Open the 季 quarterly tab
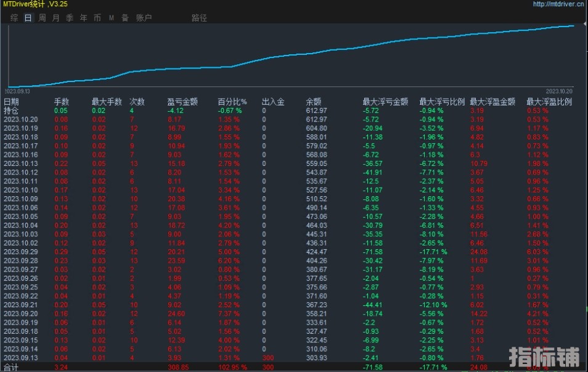 click(x=70, y=18)
